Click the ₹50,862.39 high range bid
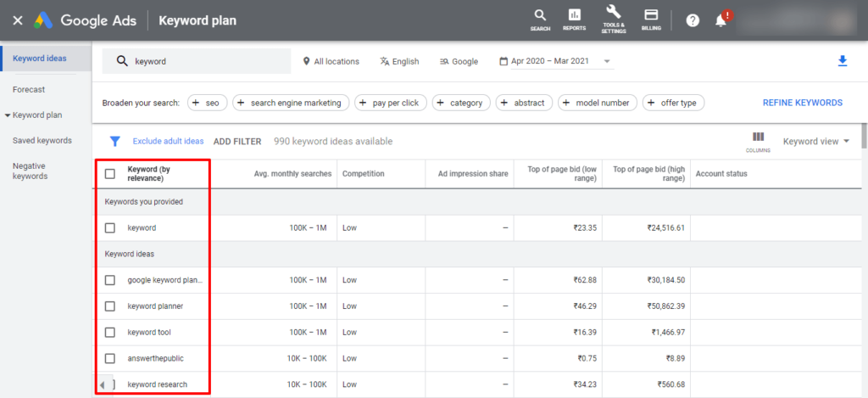Screen dimensions: 868x398 point(666,306)
